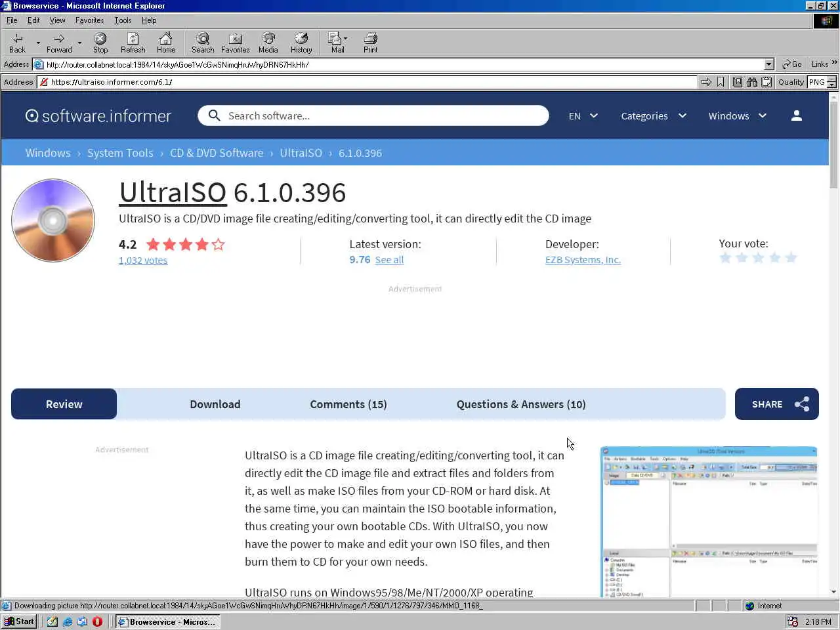Rate one star in Your vote
Screen dimensions: 840x630
(725, 258)
